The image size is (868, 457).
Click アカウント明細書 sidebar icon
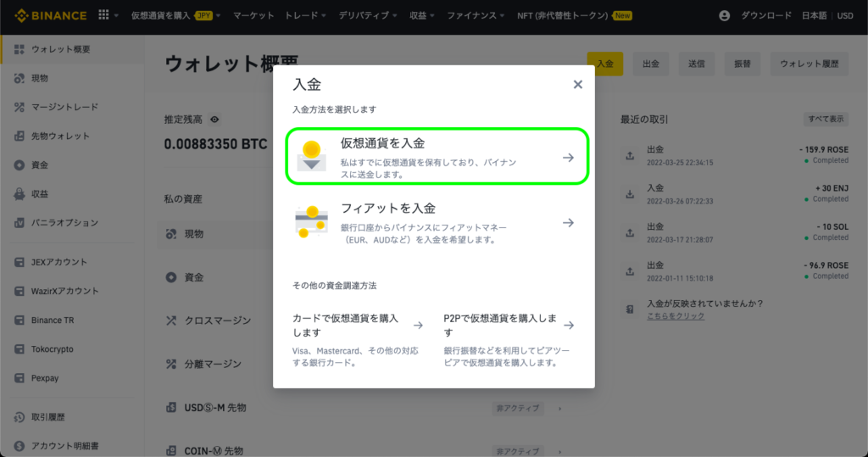(x=19, y=446)
